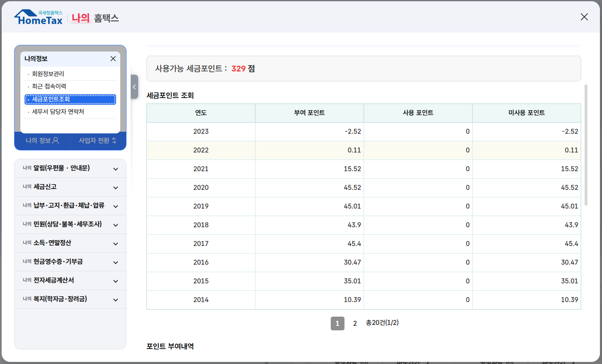Go to page 2 of tax point results
Screen dimensions: 602x364
tap(354, 323)
